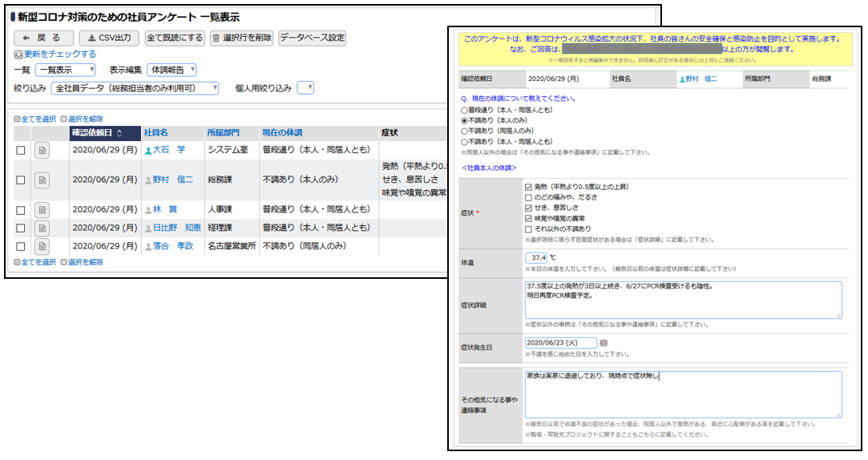This screenshot has width=868, height=460.
Task: Select radio option 普段通り（本人・同居人とも）
Action: 464,110
